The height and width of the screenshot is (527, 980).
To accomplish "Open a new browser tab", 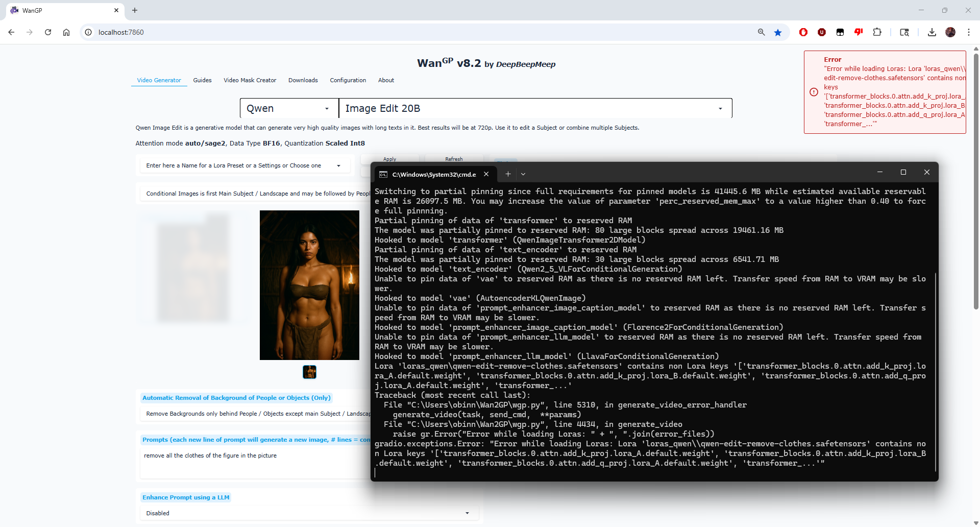I will (135, 10).
